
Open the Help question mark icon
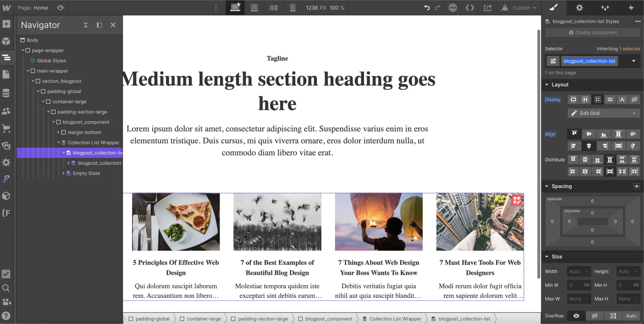tap(6, 316)
